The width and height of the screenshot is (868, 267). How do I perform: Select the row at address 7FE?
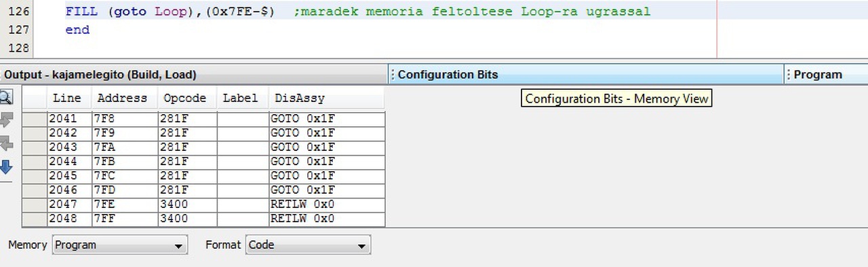coord(204,204)
